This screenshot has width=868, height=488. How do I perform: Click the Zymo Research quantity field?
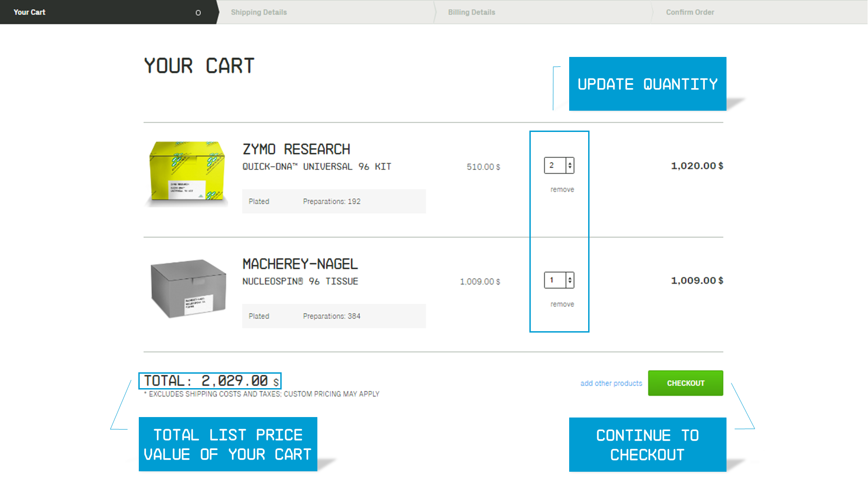point(555,165)
